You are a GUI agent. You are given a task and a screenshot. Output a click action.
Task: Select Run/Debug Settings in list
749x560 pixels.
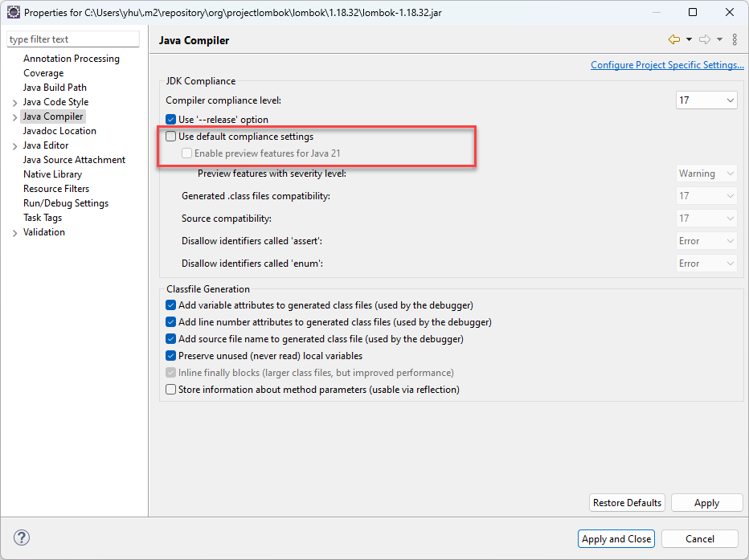(66, 203)
